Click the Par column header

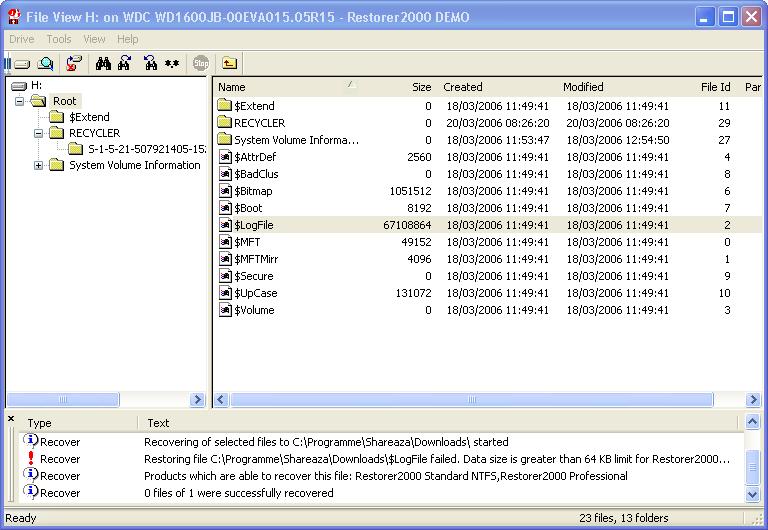(753, 87)
